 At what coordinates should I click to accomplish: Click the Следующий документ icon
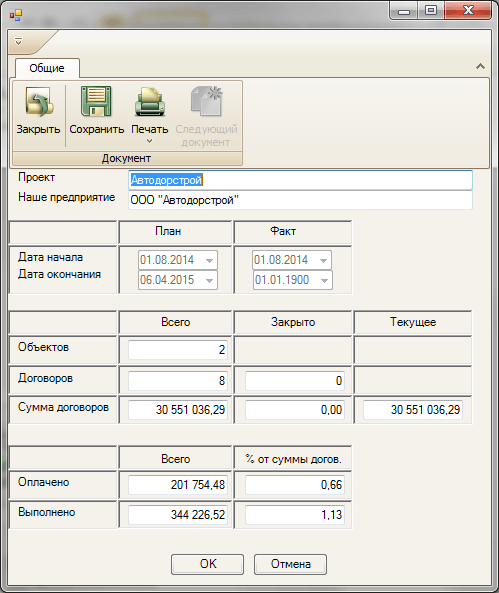coord(207,101)
